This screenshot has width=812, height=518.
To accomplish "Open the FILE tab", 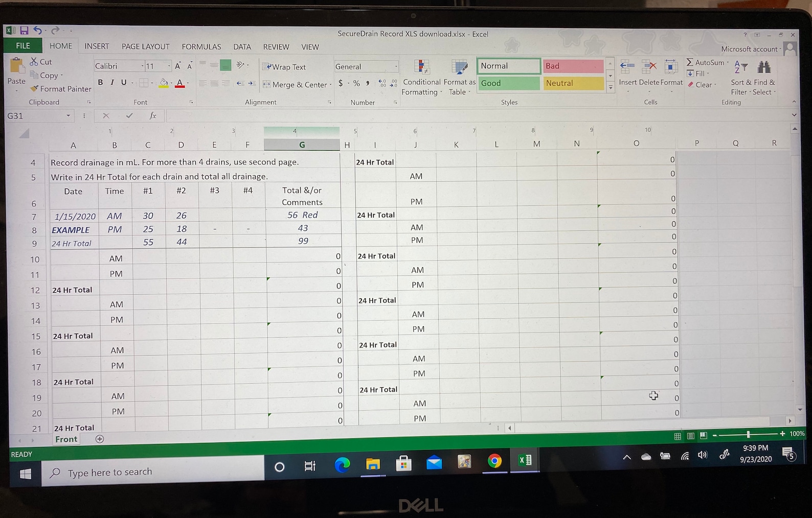I will pos(23,45).
